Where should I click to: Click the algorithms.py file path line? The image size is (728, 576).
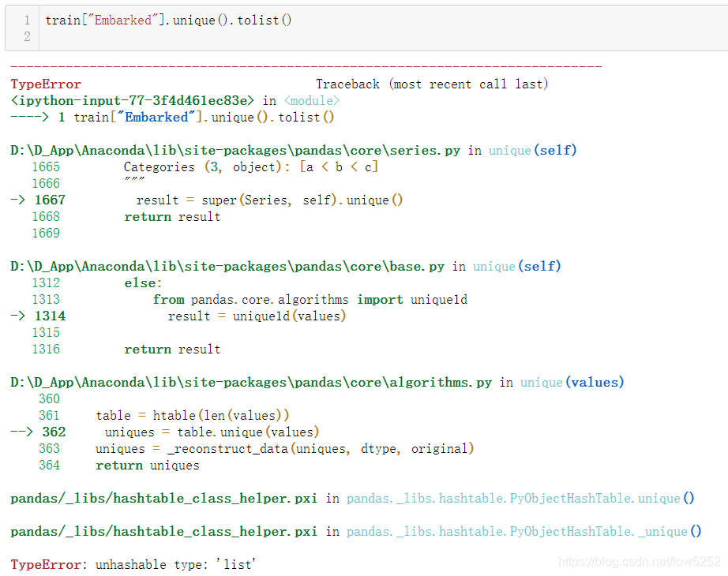click(x=317, y=383)
